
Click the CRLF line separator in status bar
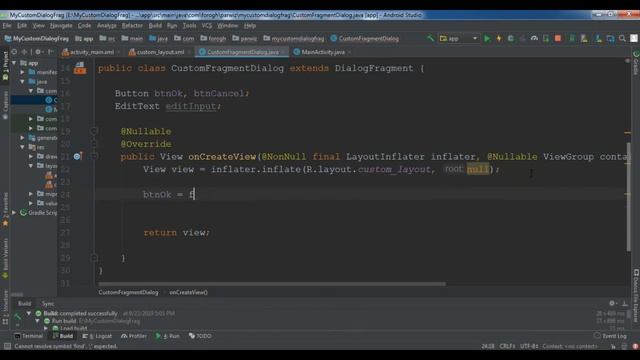507,346
